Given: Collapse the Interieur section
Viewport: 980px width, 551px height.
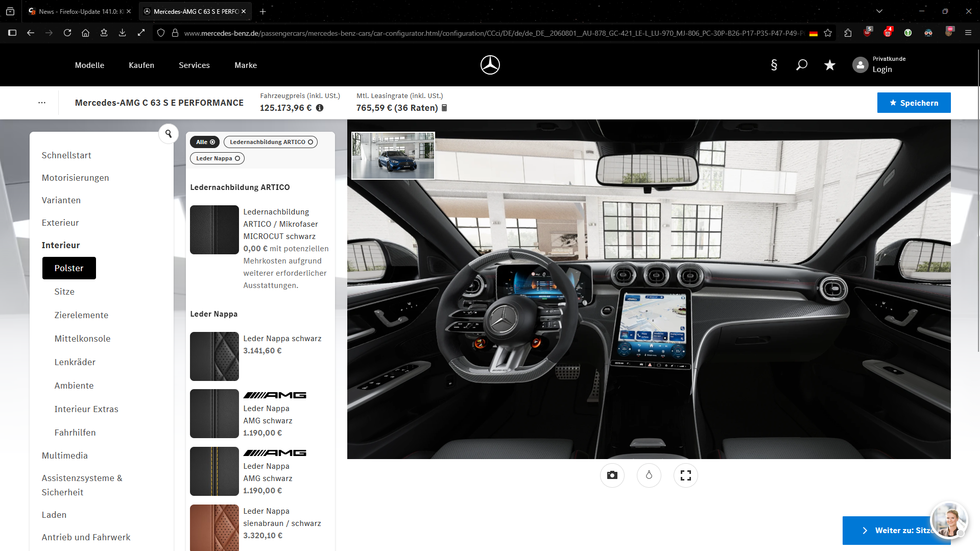Looking at the screenshot, I should (x=61, y=245).
